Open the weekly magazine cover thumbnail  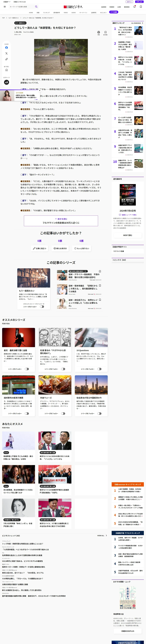[x=128, y=195]
